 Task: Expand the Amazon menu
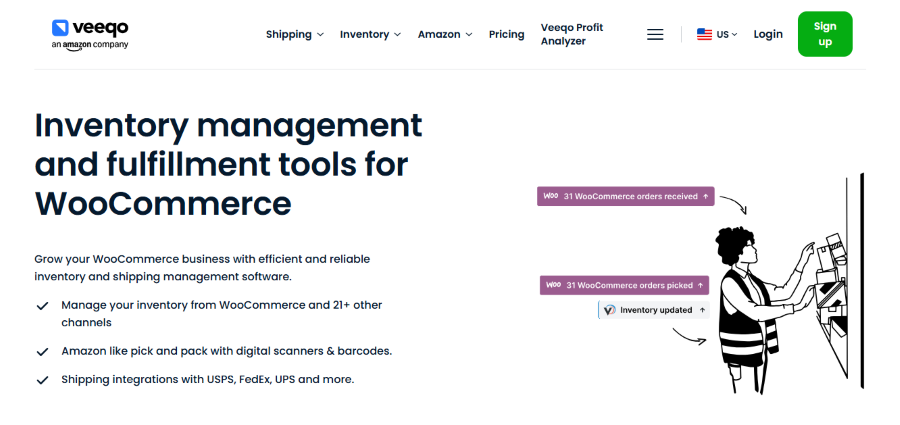click(x=445, y=34)
